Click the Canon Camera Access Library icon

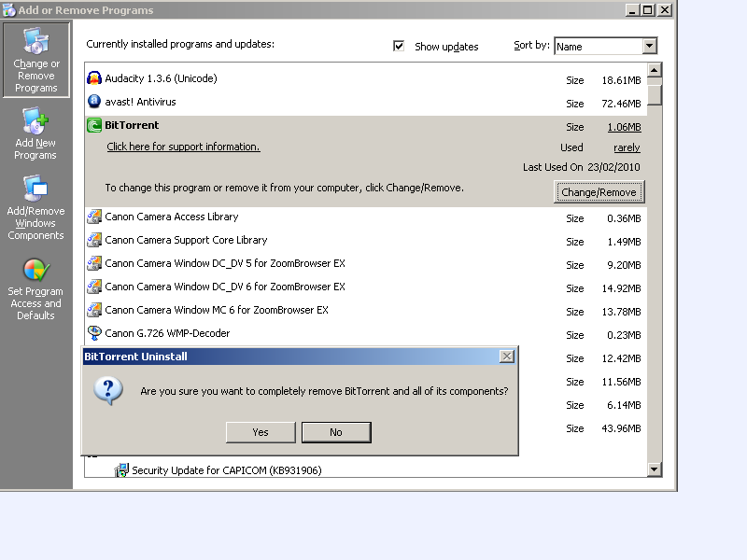click(x=94, y=217)
